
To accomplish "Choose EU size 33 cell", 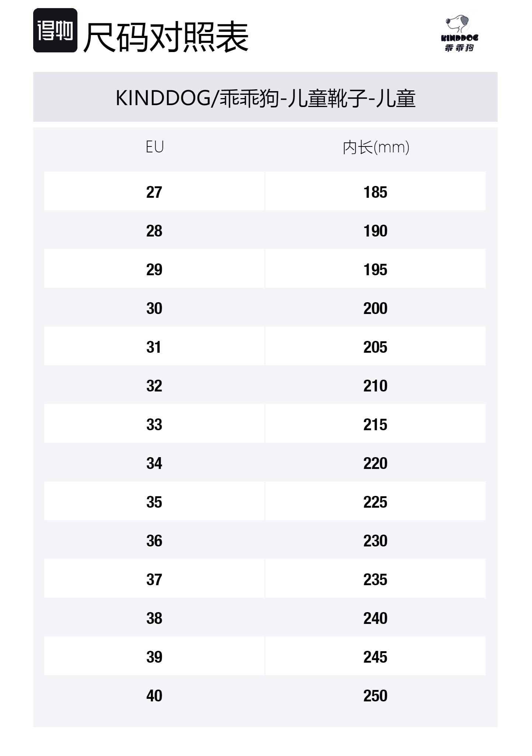I will click(x=154, y=424).
